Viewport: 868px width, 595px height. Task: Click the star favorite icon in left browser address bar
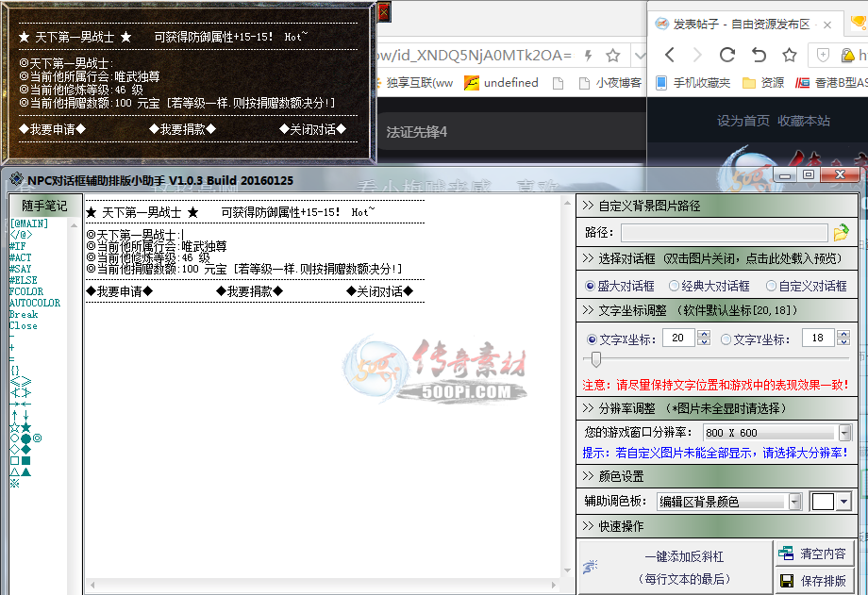[x=613, y=56]
